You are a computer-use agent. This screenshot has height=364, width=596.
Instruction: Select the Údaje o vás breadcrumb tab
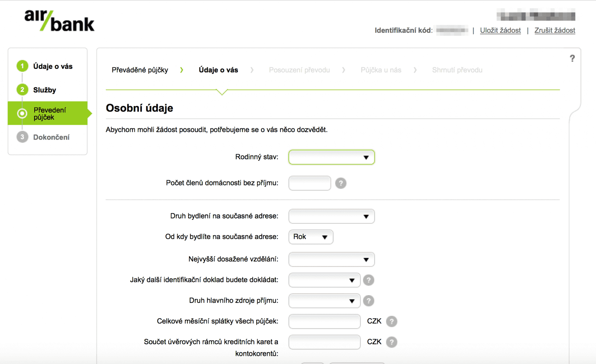coord(218,70)
